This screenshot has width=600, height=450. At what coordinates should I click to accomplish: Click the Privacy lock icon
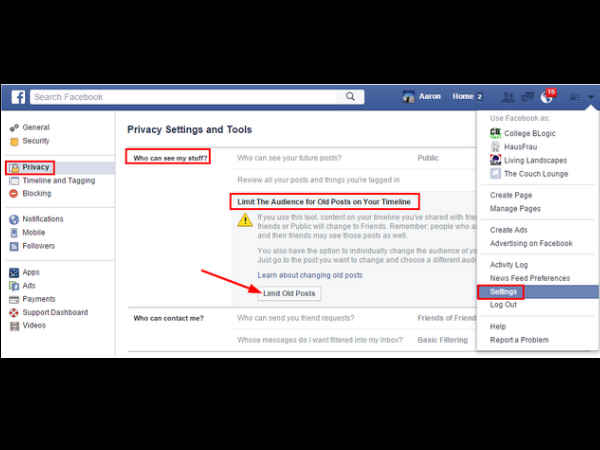tap(15, 168)
